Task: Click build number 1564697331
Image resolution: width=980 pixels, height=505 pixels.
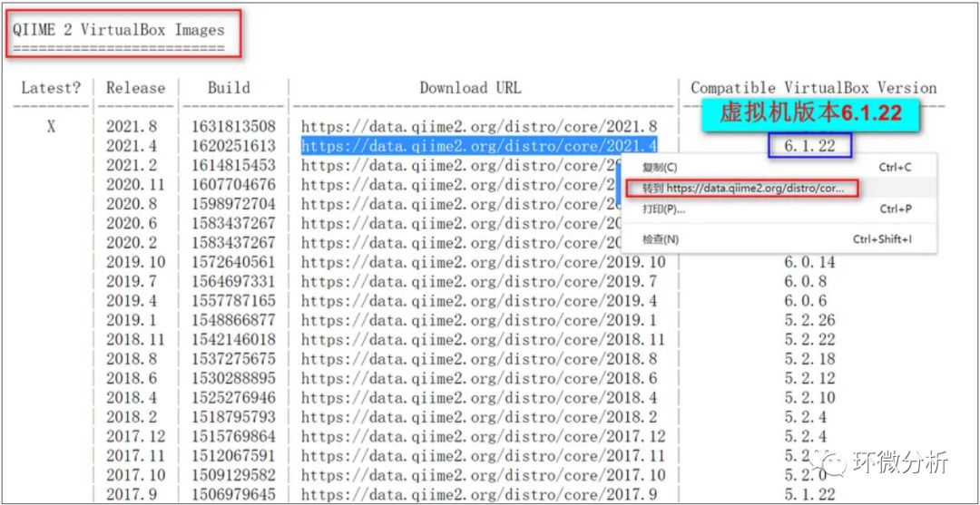Action: [x=233, y=282]
